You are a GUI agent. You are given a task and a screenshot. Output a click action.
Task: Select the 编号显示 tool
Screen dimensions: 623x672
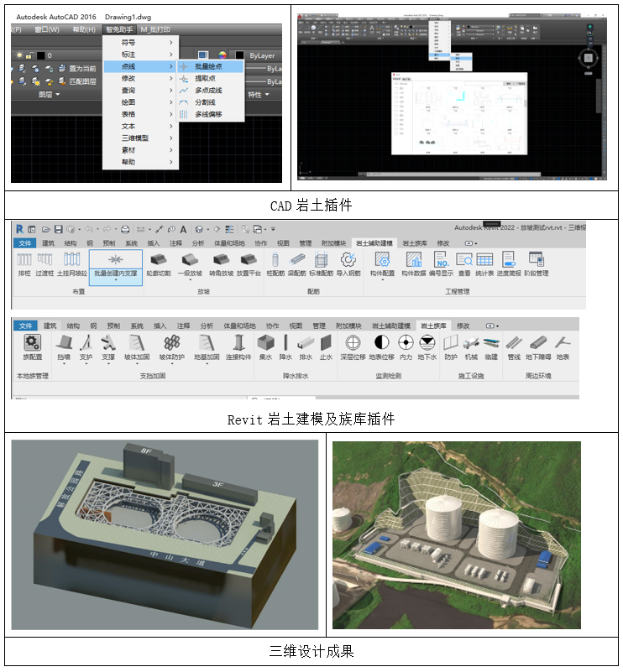coord(441,264)
